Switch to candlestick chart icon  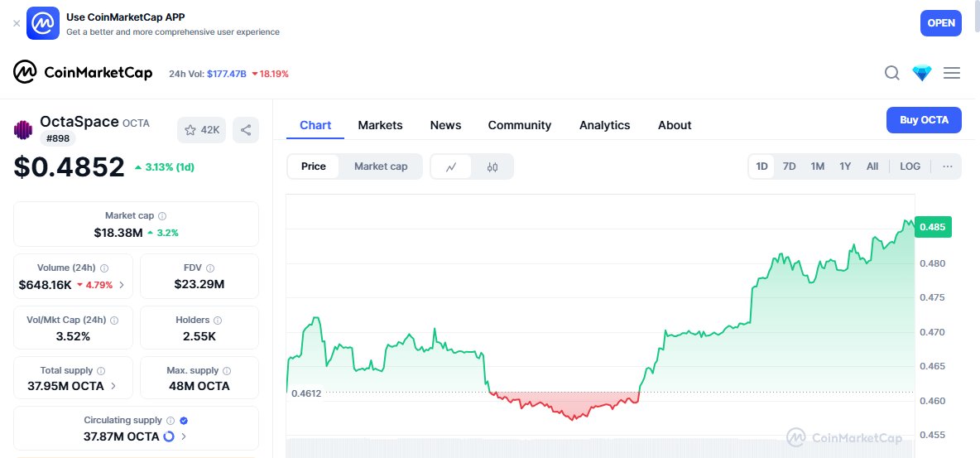tap(492, 167)
